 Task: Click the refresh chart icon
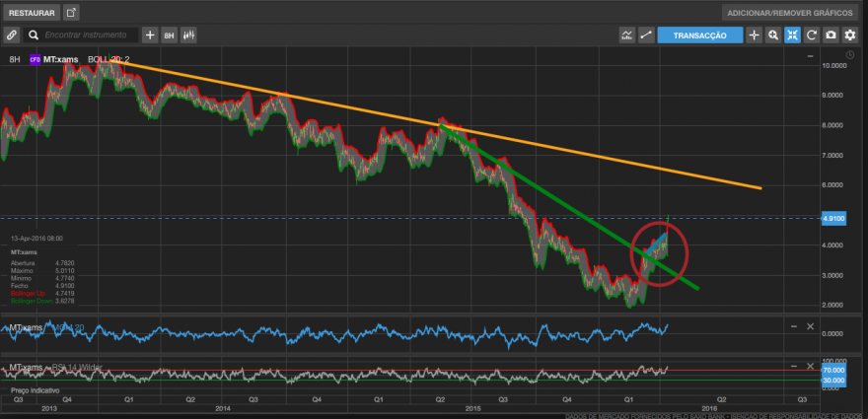click(x=812, y=35)
